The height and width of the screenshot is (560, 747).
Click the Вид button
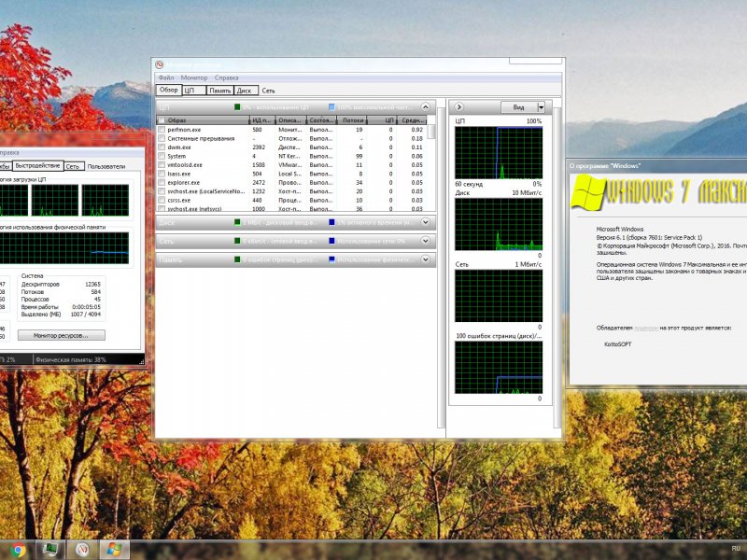519,107
